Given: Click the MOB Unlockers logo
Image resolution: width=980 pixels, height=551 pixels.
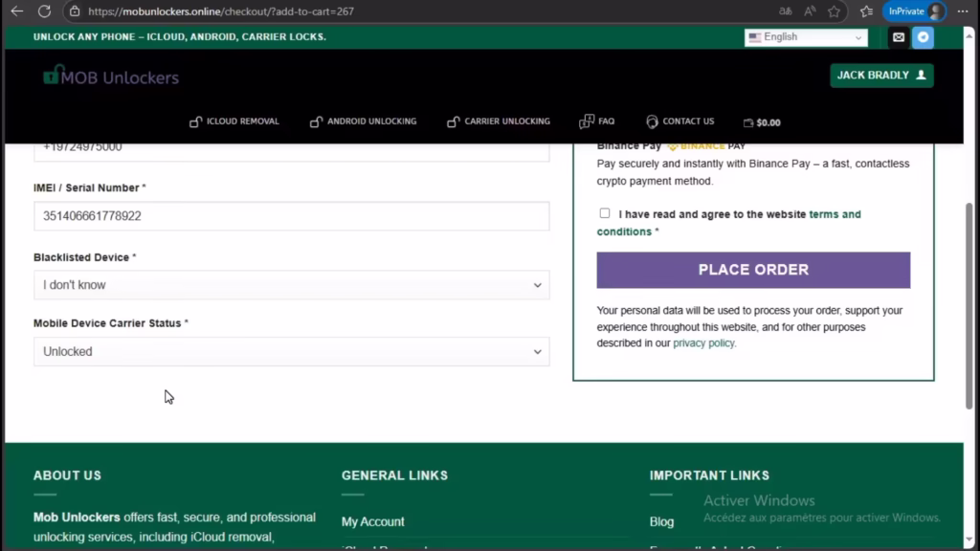Looking at the screenshot, I should click(111, 77).
